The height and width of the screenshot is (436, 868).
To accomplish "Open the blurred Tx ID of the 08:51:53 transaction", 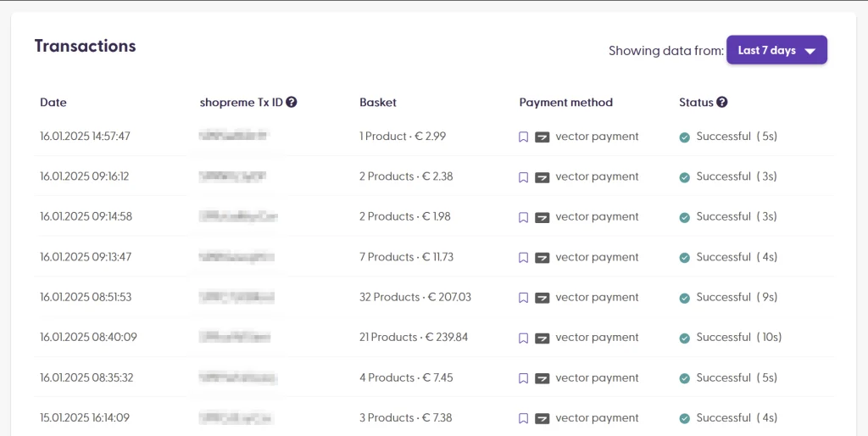I will coord(237,297).
